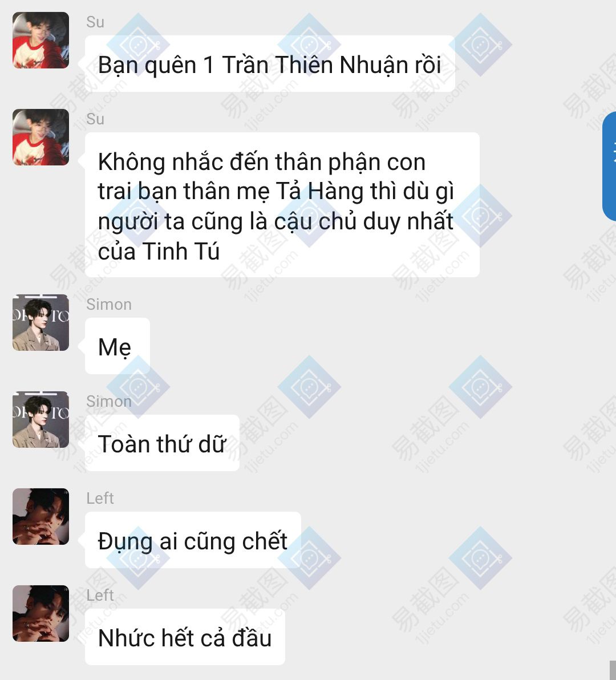
Task: Click the Su name above the Trần Thiên Nhuận message
Action: pyautogui.click(x=95, y=22)
